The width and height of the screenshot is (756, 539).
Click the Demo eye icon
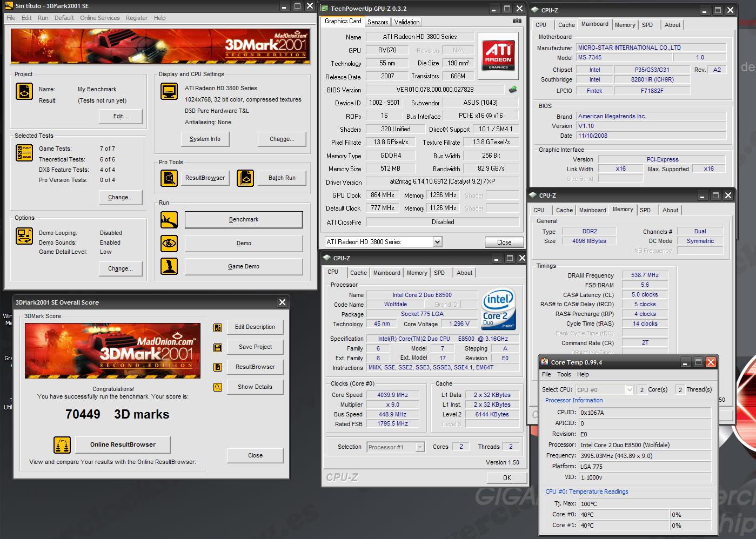[169, 244]
